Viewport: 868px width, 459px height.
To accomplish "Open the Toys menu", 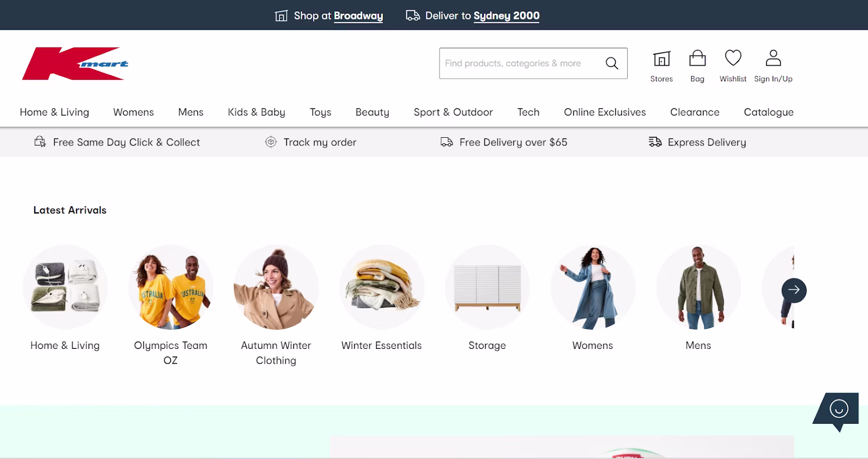I will 320,112.
